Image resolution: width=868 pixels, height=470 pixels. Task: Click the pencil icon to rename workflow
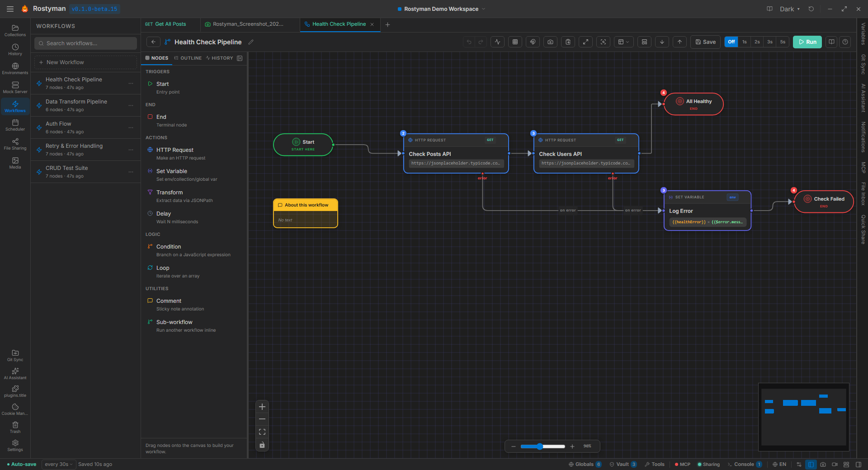pyautogui.click(x=251, y=42)
